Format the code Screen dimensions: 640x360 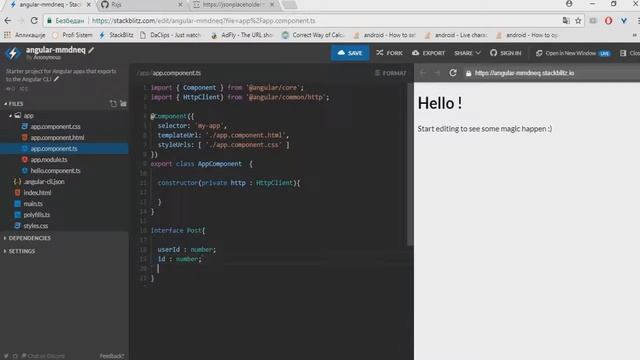pos(391,73)
